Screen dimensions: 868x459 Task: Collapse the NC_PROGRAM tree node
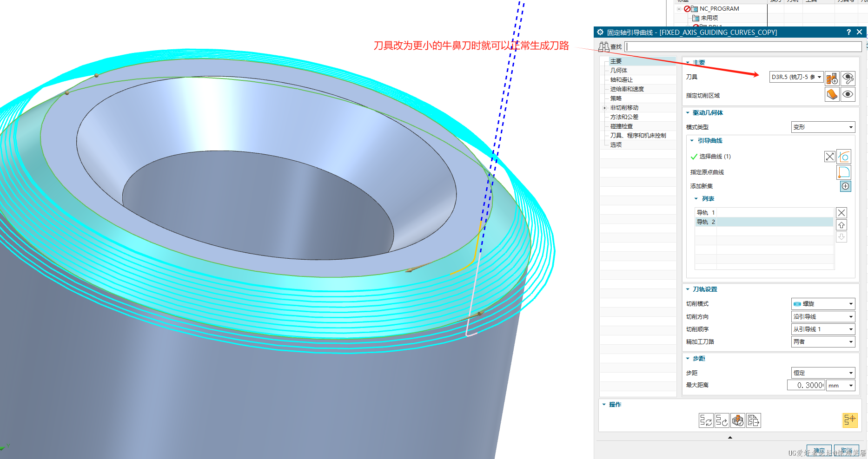[679, 9]
